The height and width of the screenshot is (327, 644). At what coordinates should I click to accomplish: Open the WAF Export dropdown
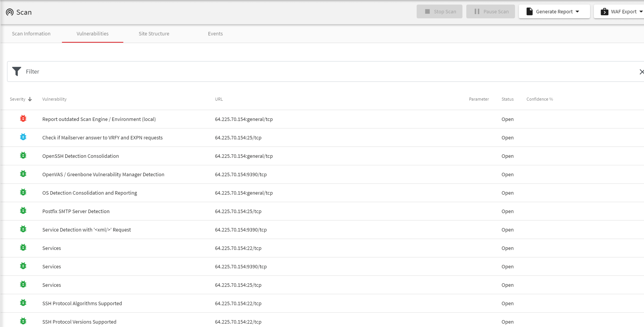point(619,12)
